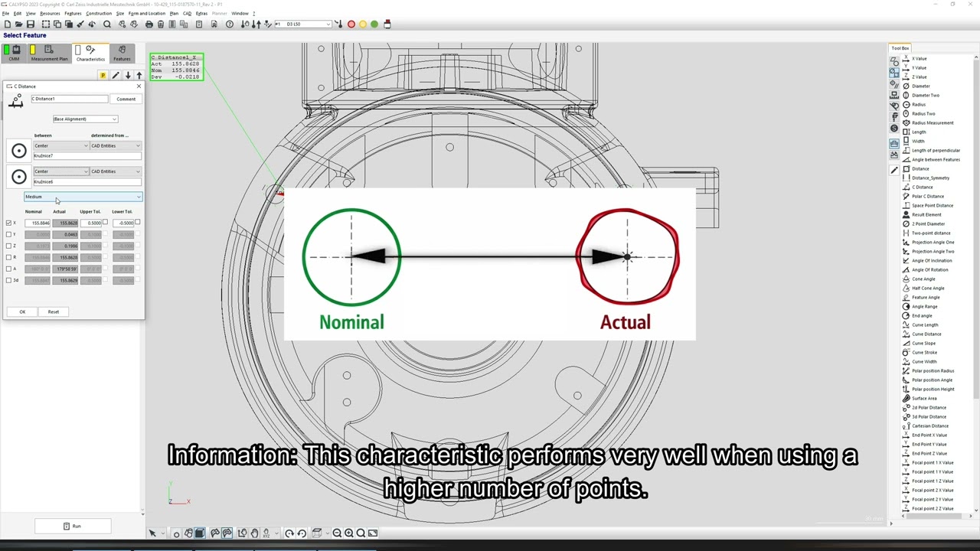Screen dimensions: 980x551
Task: Switch to the Measurement Plan tab
Action: point(49,54)
